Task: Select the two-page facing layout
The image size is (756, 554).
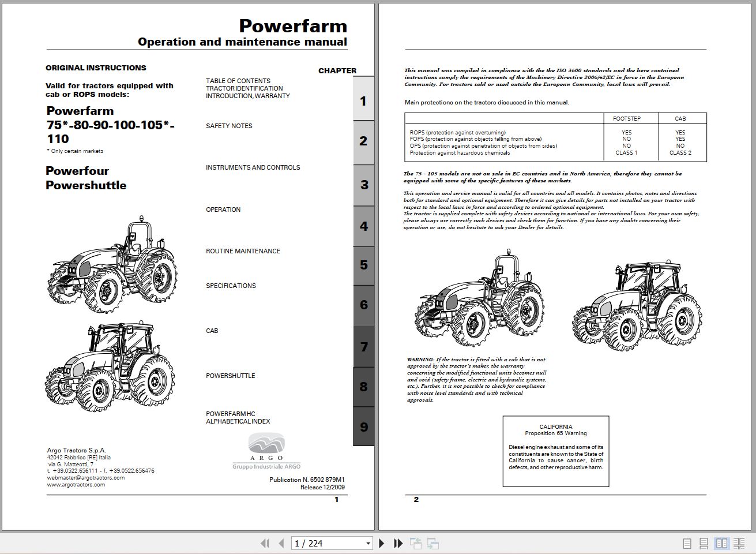Action: (721, 543)
